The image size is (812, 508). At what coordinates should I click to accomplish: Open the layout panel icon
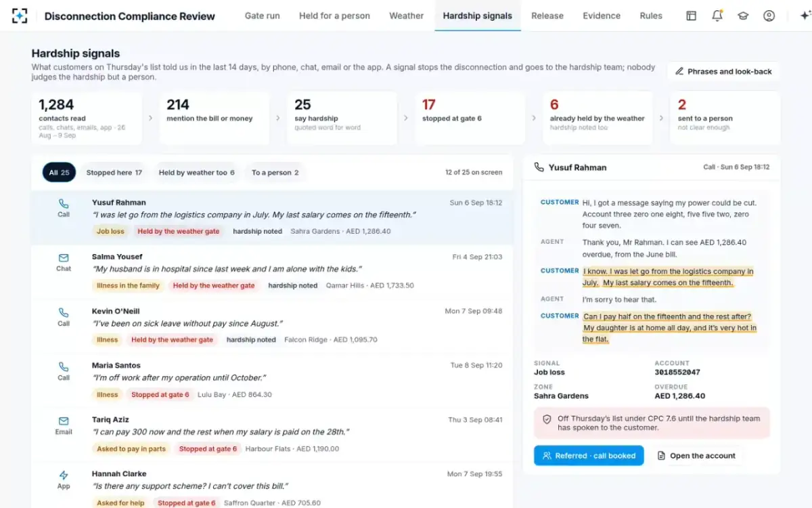coord(691,16)
